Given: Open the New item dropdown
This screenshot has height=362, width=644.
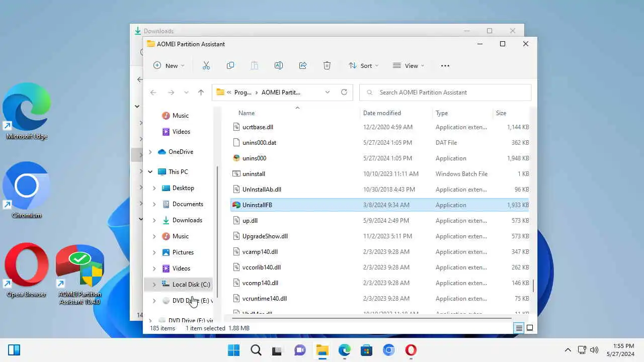Looking at the screenshot, I should point(169,65).
